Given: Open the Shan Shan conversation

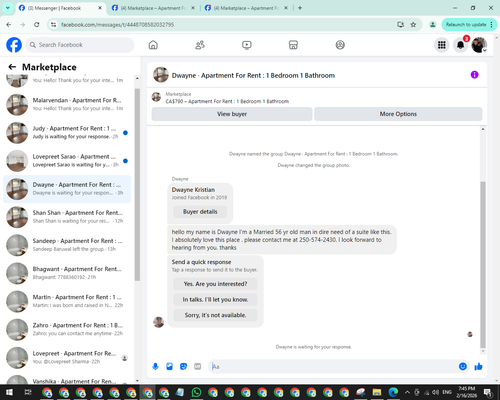Looking at the screenshot, I should tap(67, 217).
